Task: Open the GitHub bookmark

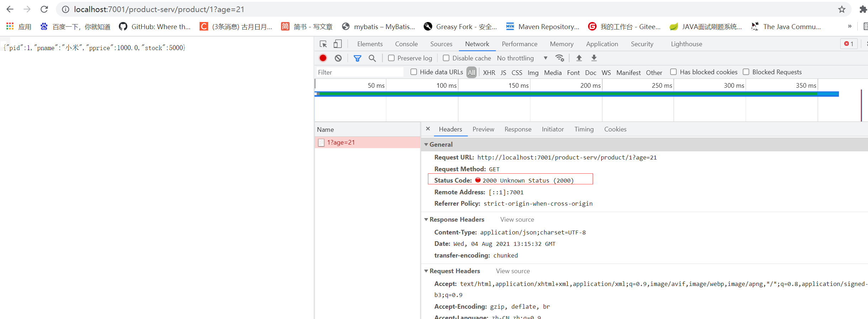Action: coord(155,27)
